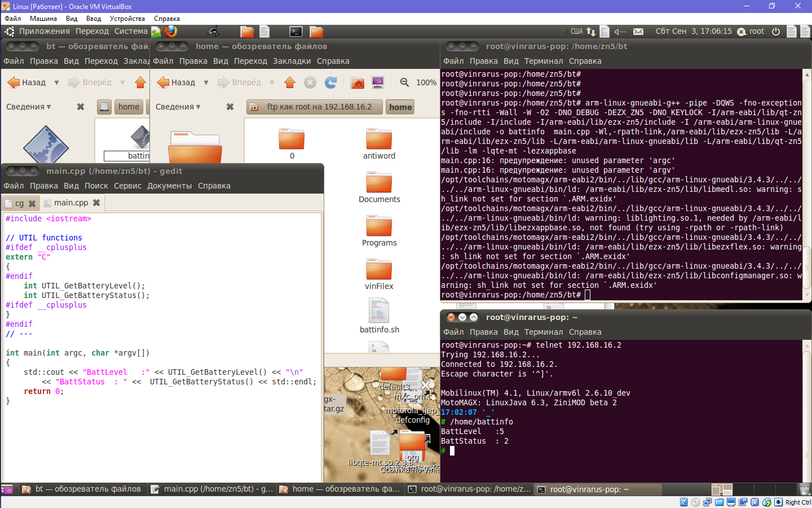Click the orca whale launcher in the top panel

(x=213, y=32)
